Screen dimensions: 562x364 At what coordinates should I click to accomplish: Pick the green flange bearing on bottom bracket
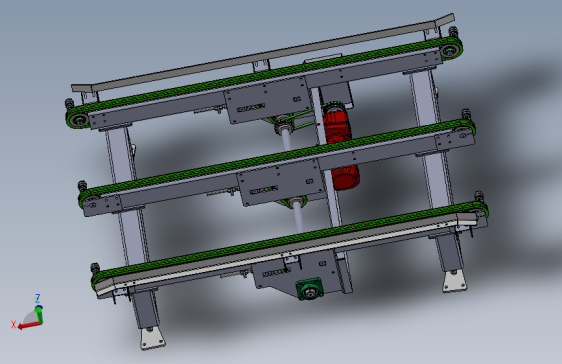pyautogui.click(x=309, y=289)
